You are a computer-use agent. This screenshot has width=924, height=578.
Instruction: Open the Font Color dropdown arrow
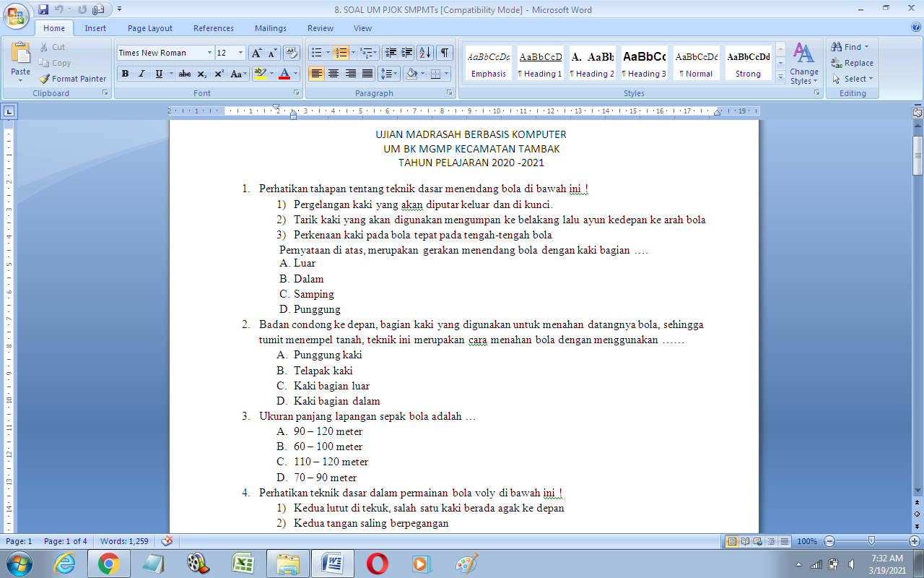296,74
